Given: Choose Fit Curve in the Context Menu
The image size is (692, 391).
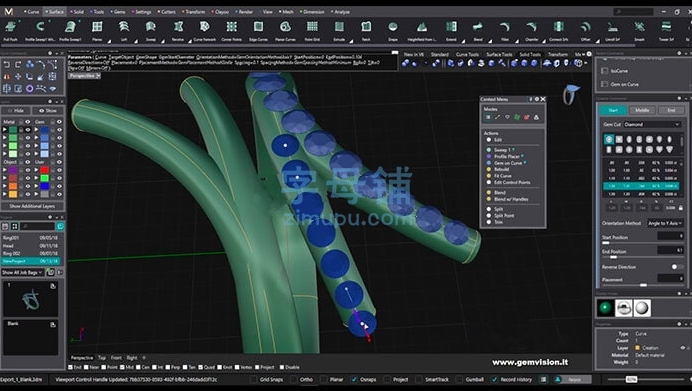Looking at the screenshot, I should pos(502,176).
